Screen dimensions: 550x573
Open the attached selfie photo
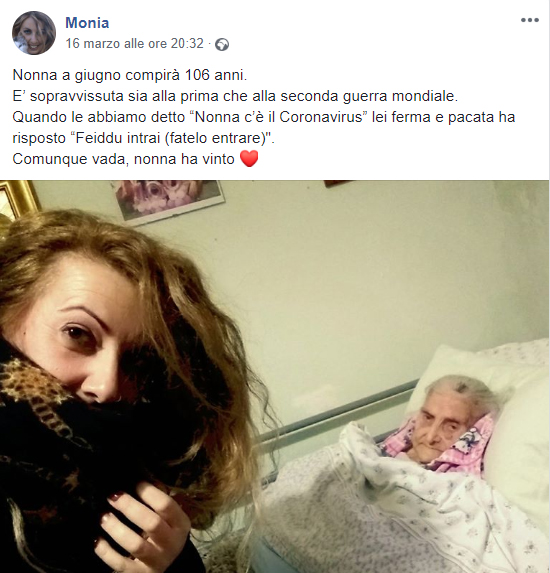tap(275, 376)
